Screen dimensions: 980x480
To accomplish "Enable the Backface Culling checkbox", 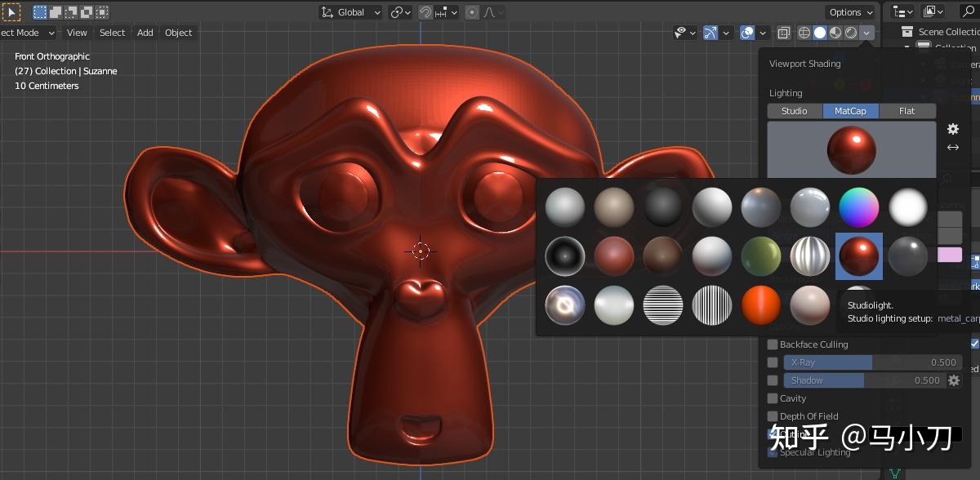I will click(773, 344).
